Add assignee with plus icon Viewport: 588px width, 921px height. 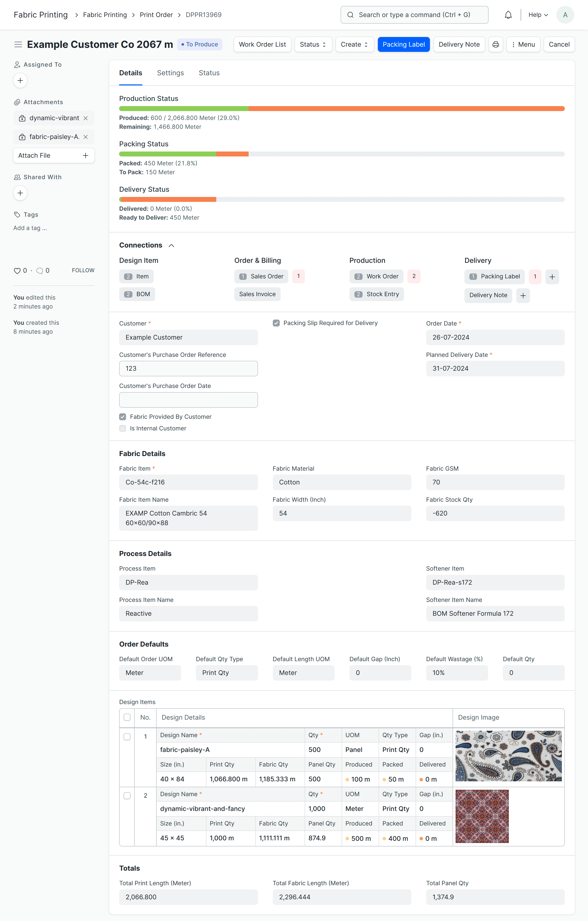(x=20, y=81)
